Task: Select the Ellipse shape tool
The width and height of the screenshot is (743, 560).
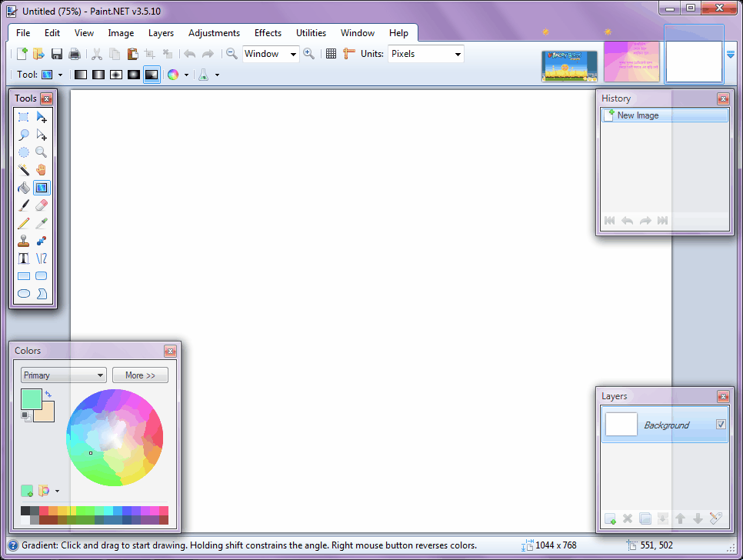Action: tap(23, 294)
